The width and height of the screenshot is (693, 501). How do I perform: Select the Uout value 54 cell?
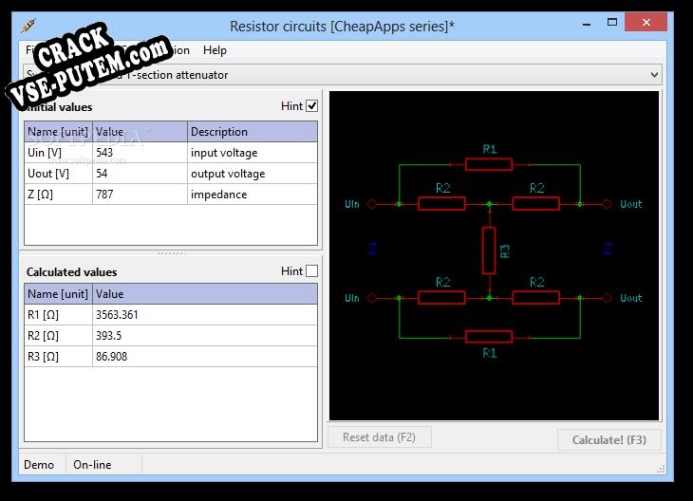(x=140, y=173)
